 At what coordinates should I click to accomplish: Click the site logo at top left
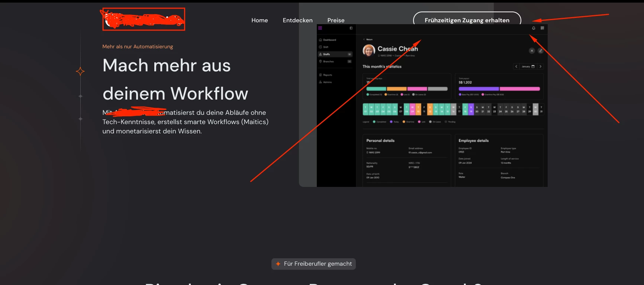pyautogui.click(x=144, y=19)
